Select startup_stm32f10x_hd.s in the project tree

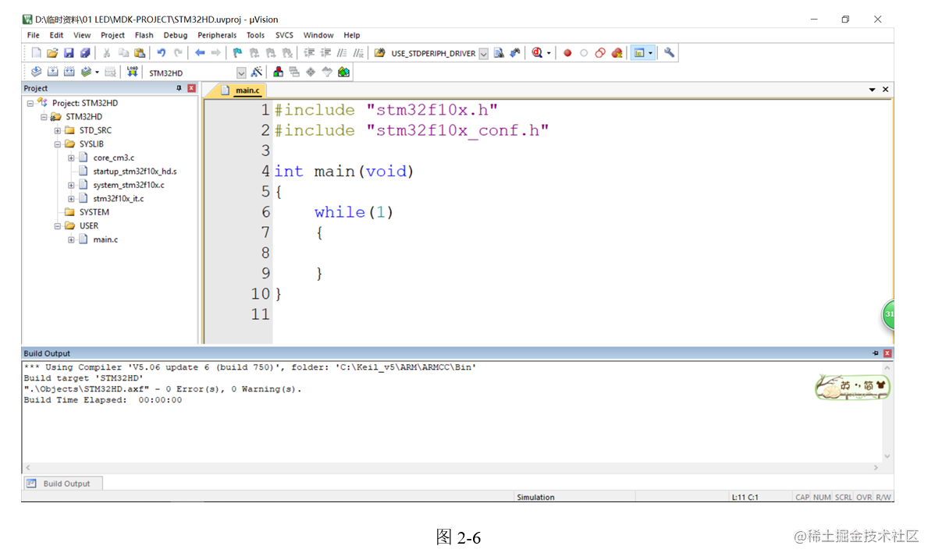pos(135,172)
